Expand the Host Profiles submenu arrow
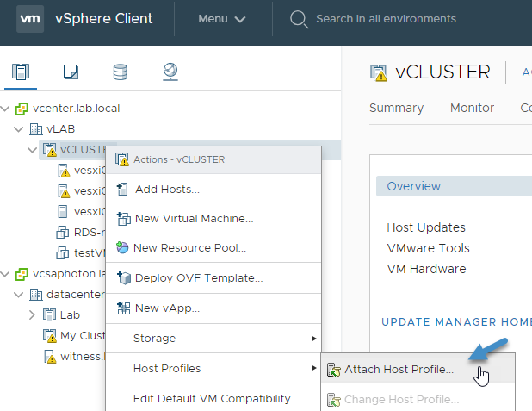 click(x=314, y=368)
